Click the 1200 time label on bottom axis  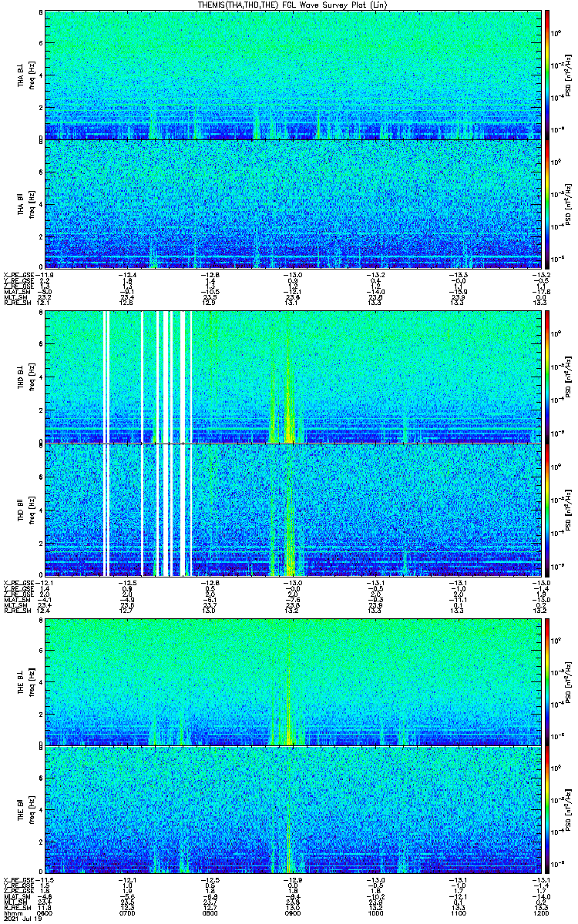pos(540,912)
